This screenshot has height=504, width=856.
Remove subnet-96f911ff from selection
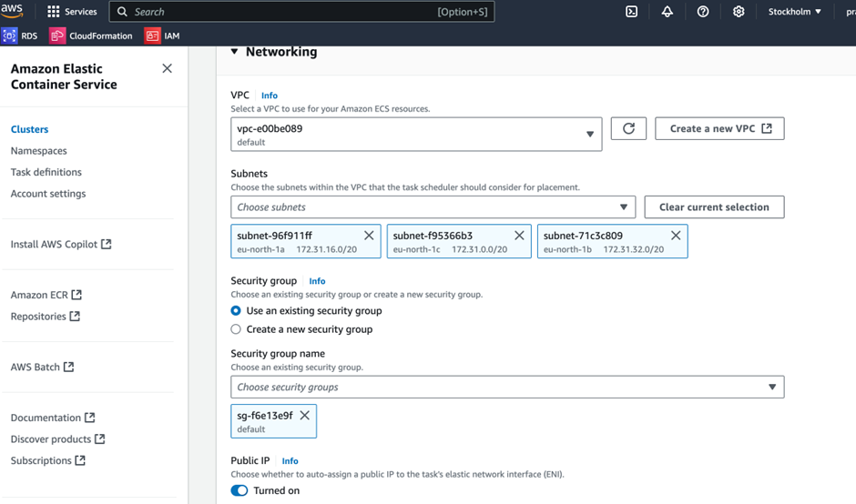[369, 235]
